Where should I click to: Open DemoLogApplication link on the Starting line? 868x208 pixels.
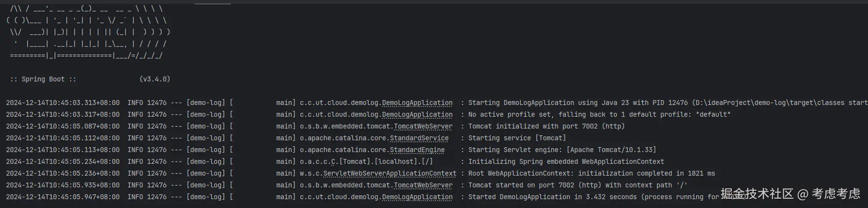point(417,103)
